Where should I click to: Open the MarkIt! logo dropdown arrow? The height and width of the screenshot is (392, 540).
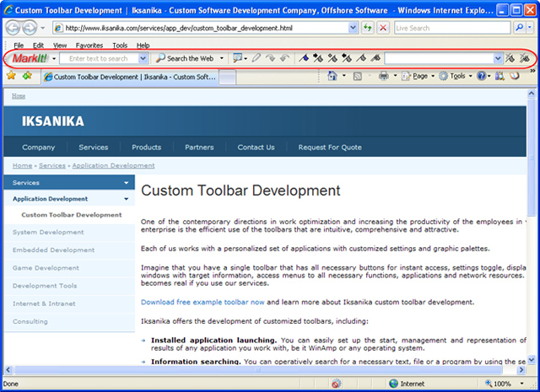[x=54, y=59]
